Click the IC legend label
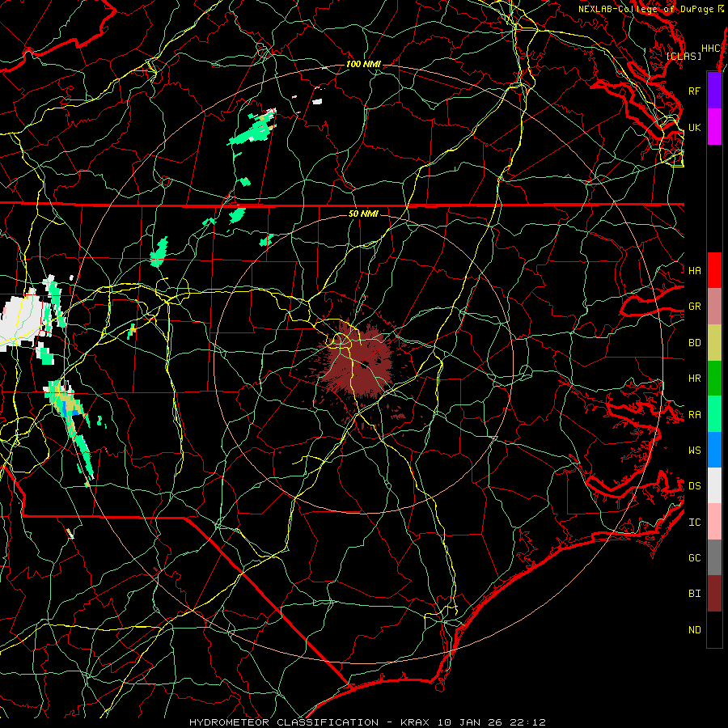The image size is (728, 728). pos(695,523)
